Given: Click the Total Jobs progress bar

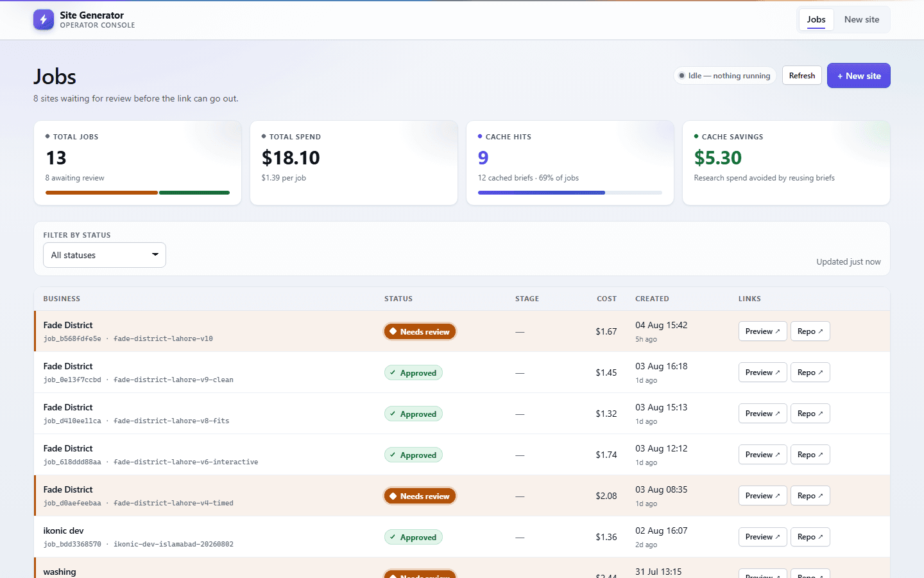Looking at the screenshot, I should [x=137, y=193].
